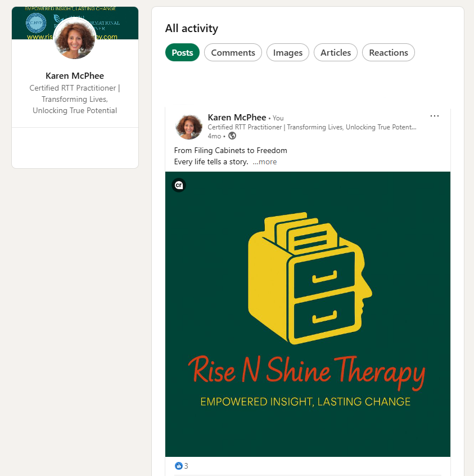Click the globe public visibility icon
The image size is (474, 476).
click(x=232, y=136)
